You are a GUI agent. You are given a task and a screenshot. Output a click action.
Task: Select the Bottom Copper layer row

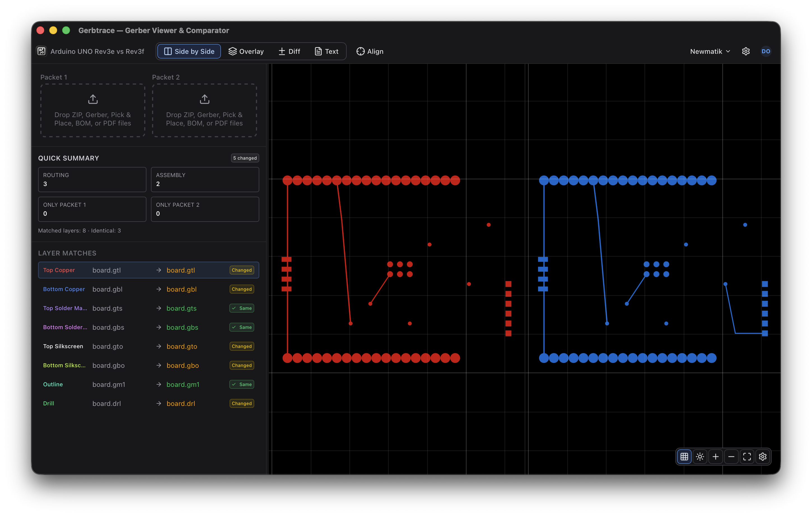149,289
